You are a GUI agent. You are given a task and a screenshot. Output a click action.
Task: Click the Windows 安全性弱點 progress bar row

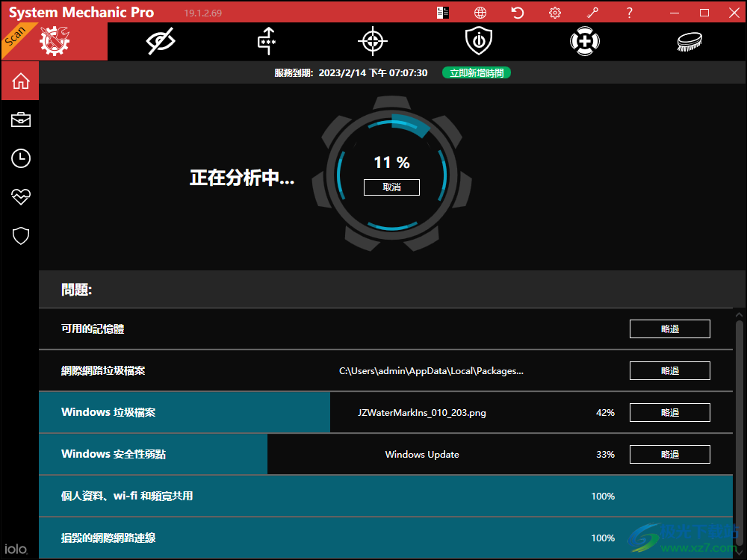[x=386, y=454]
